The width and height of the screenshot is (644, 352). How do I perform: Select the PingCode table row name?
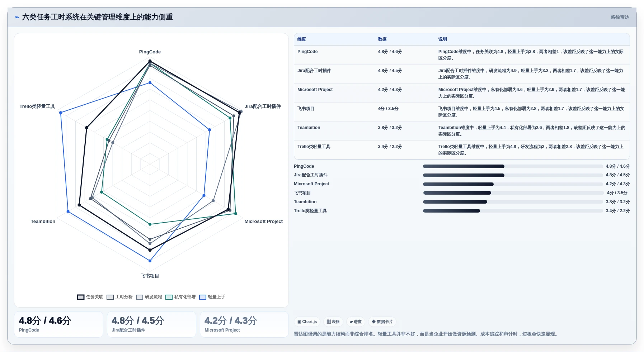[307, 52]
